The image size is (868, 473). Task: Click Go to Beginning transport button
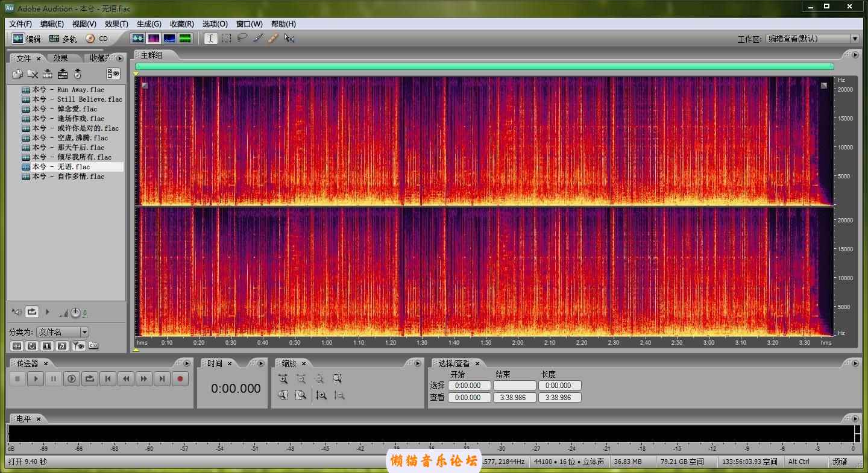coord(108,379)
